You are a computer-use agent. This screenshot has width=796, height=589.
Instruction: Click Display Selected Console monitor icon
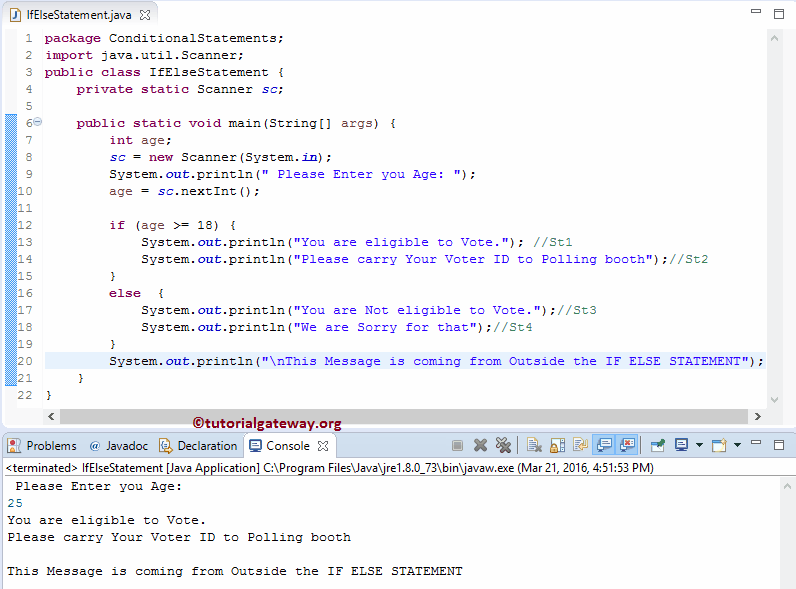(x=681, y=445)
